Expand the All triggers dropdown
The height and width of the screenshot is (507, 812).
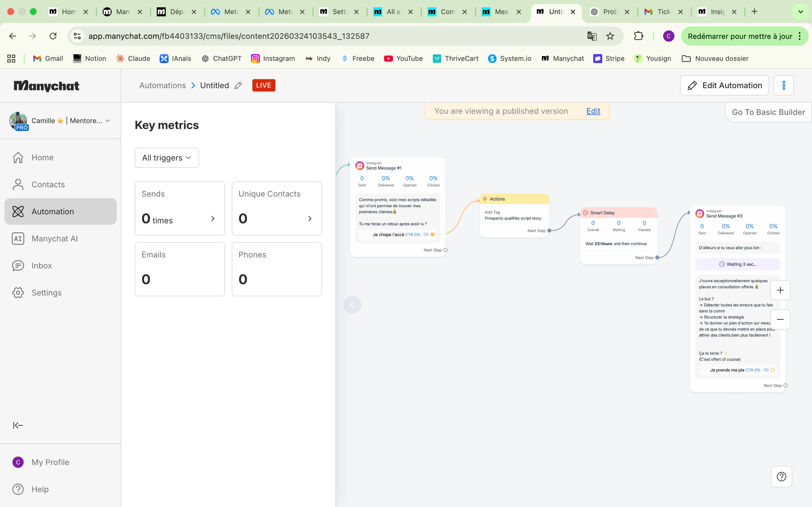point(167,158)
